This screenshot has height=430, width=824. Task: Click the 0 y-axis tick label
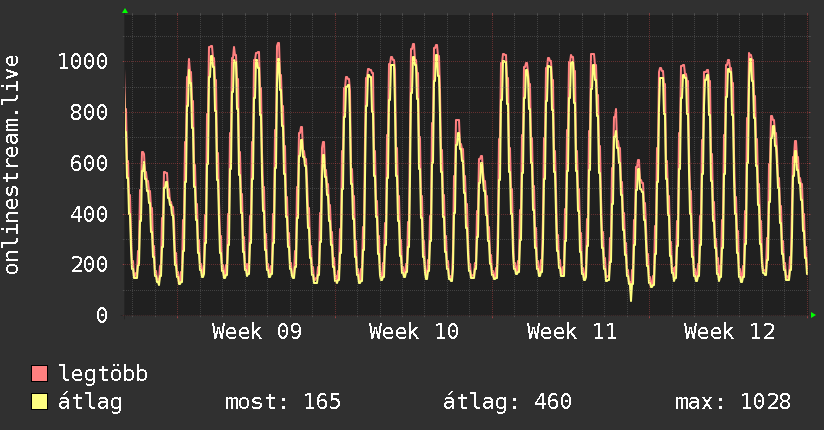click(102, 315)
